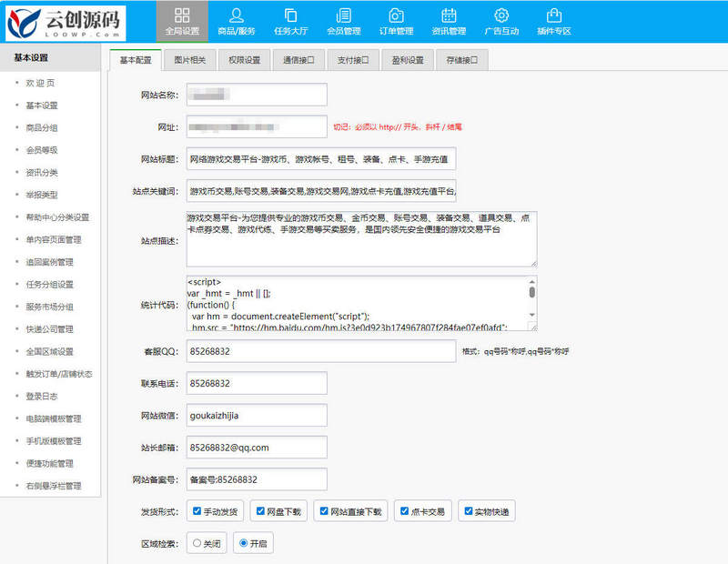
Task: Switch to the 盈利设置 tab
Action: 408,60
